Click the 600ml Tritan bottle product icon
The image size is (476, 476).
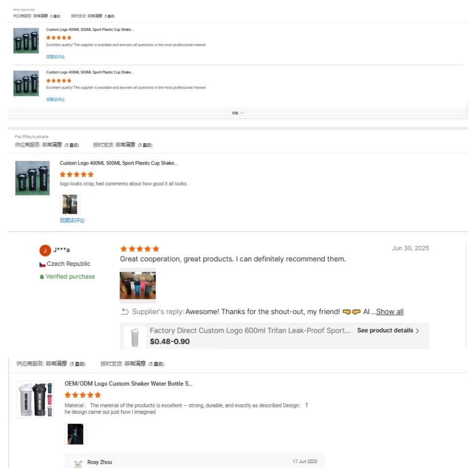coord(134,337)
